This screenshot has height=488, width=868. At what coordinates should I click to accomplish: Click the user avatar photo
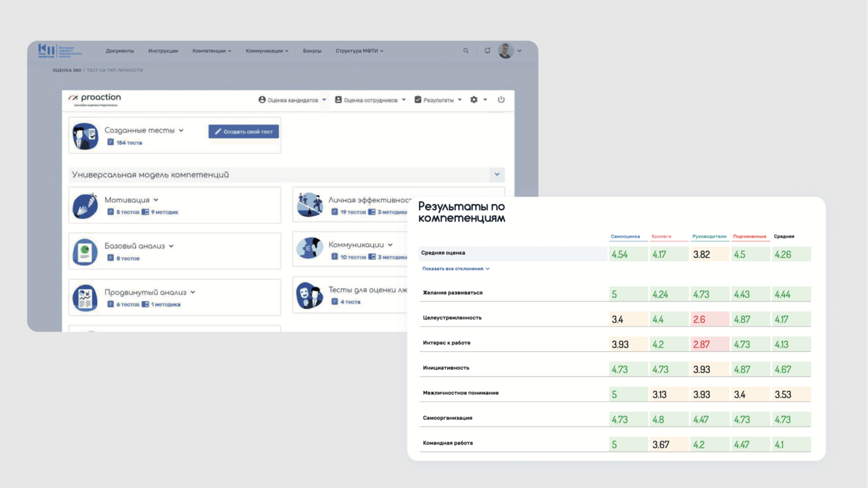505,51
